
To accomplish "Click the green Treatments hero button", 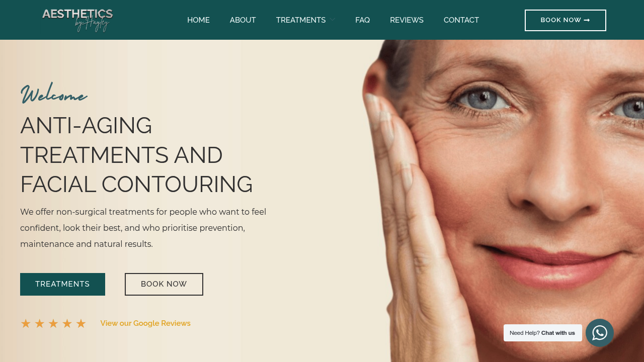I will pyautogui.click(x=62, y=284).
